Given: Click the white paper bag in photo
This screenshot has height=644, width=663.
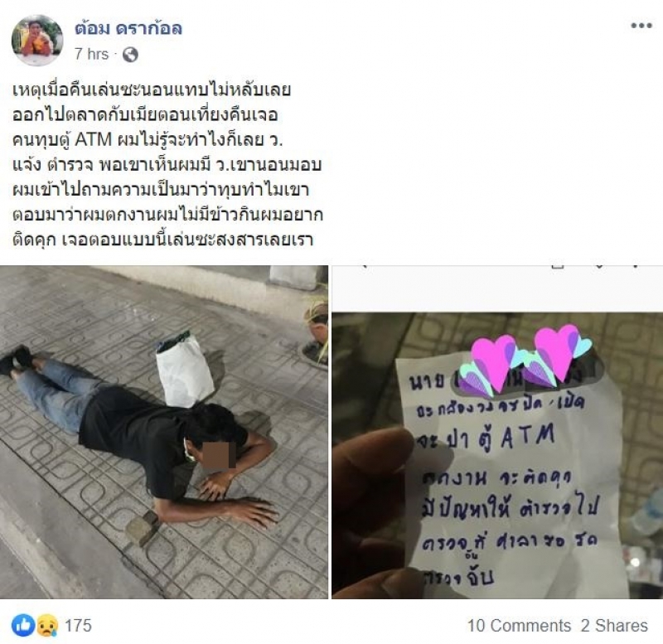Looking at the screenshot, I should click(185, 369).
